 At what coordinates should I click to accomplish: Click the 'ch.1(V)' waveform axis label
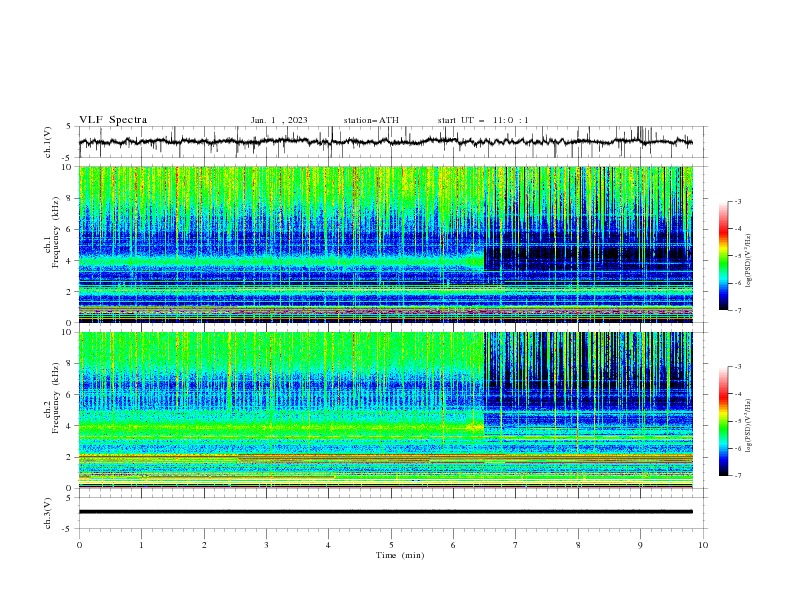pos(48,142)
